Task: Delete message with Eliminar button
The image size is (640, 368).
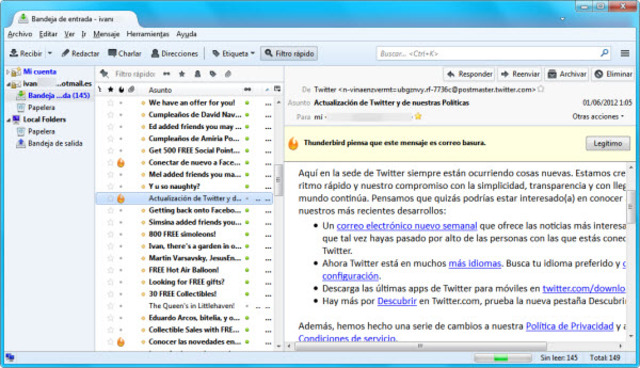Action: (614, 74)
